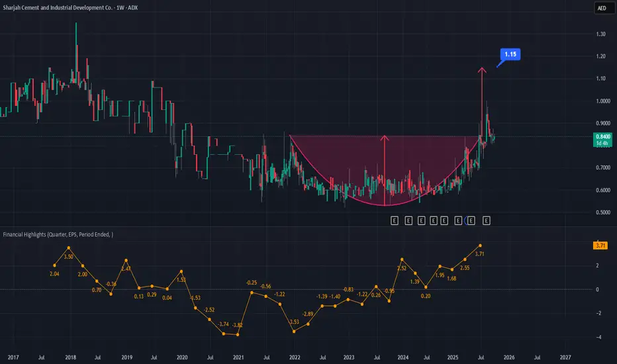Click the 2027 label on time axis
This screenshot has height=364, width=617.
[565, 357]
